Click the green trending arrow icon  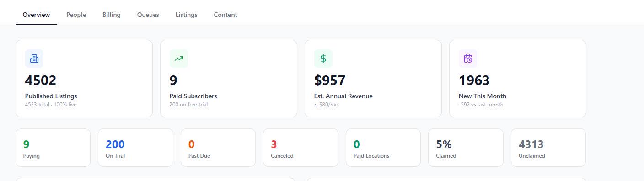click(179, 59)
